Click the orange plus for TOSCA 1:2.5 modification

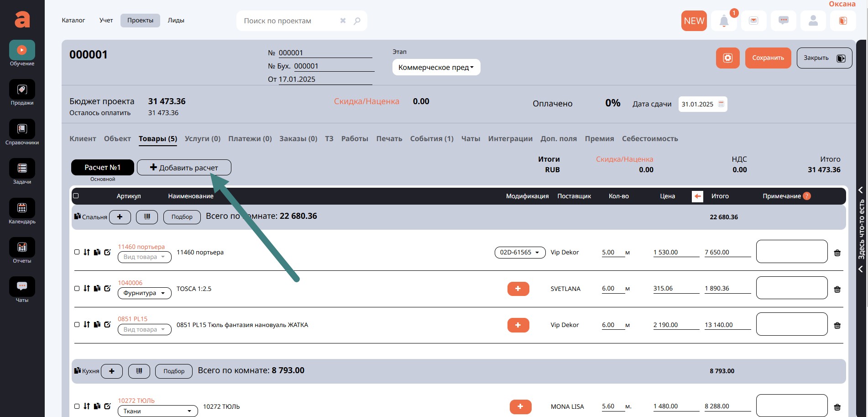tap(518, 289)
